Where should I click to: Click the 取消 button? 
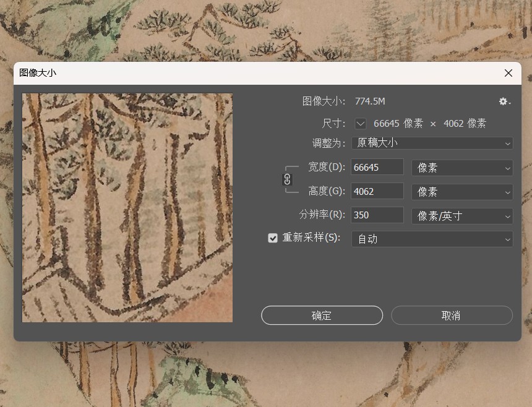[x=452, y=315]
